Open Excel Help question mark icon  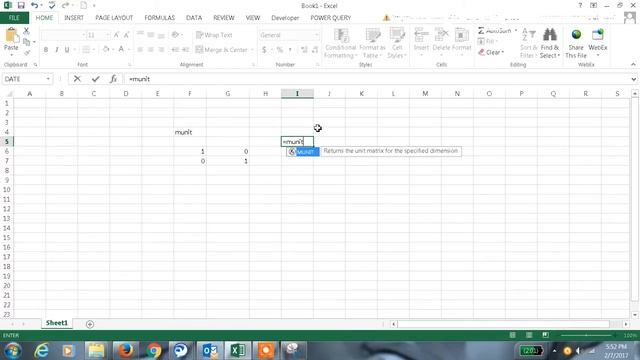580,5
